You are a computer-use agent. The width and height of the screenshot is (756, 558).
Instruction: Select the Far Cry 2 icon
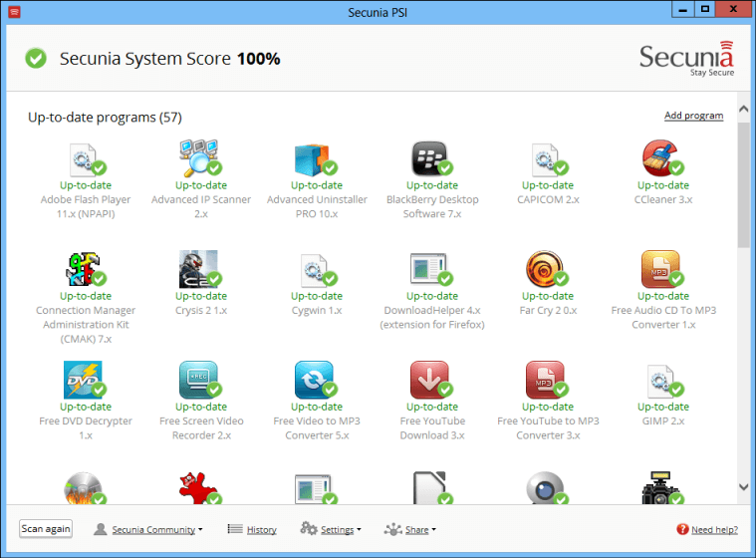click(x=547, y=269)
